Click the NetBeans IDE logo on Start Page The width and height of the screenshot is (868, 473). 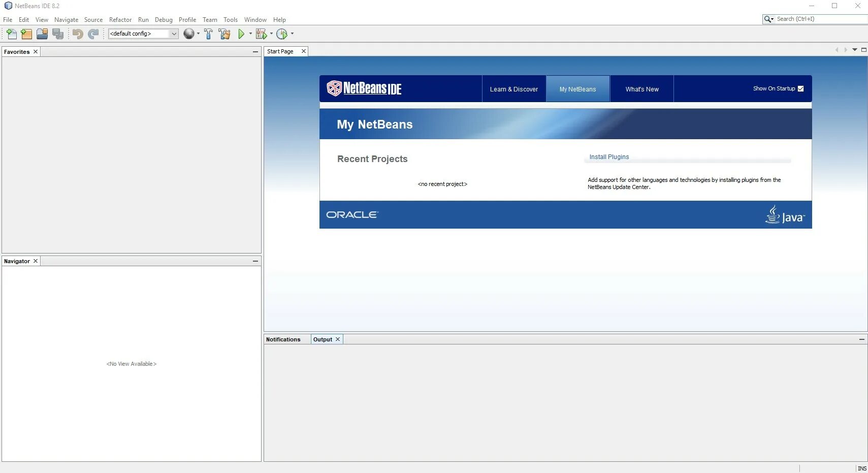(x=364, y=88)
